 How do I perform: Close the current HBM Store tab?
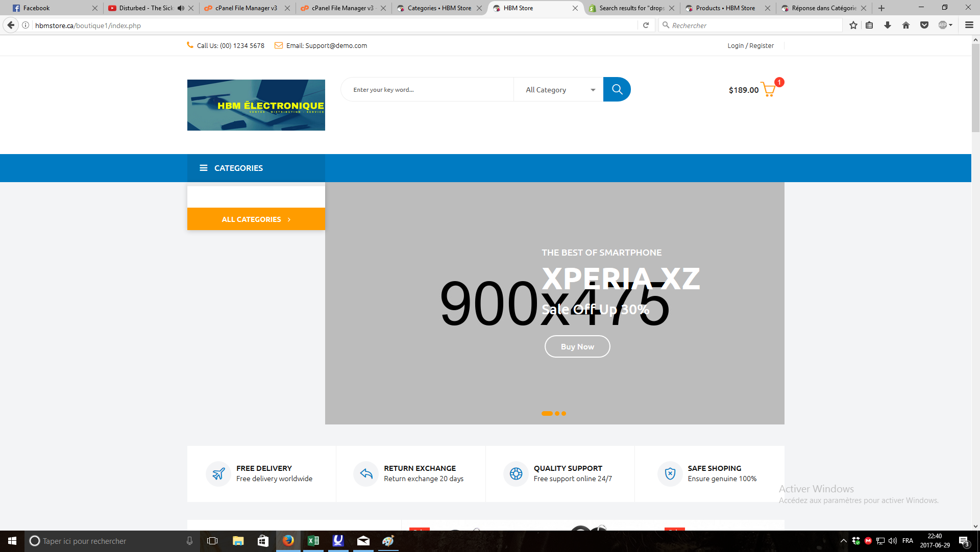[x=575, y=8]
